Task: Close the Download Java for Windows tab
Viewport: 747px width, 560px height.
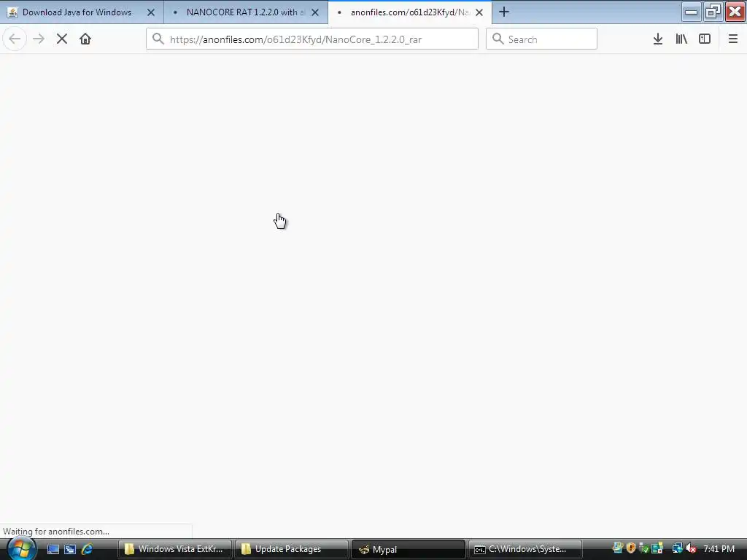Action: [151, 12]
